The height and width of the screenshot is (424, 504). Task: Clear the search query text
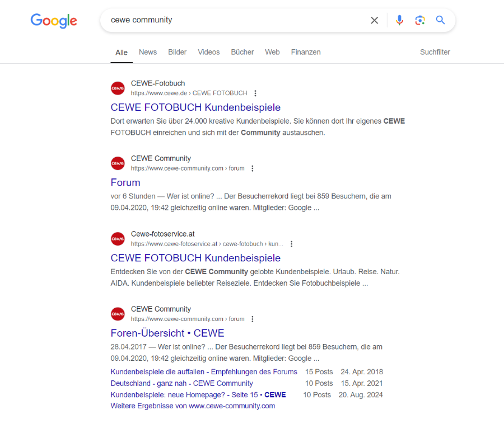(375, 20)
